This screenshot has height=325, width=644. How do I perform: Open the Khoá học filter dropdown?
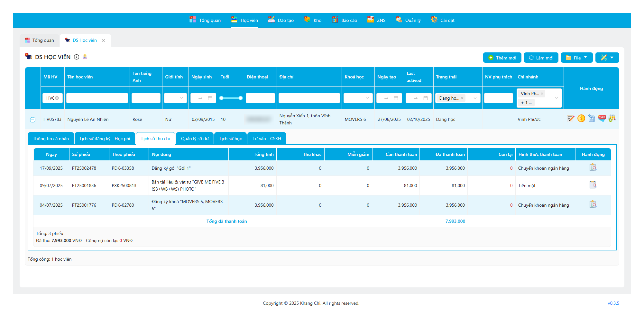358,98
